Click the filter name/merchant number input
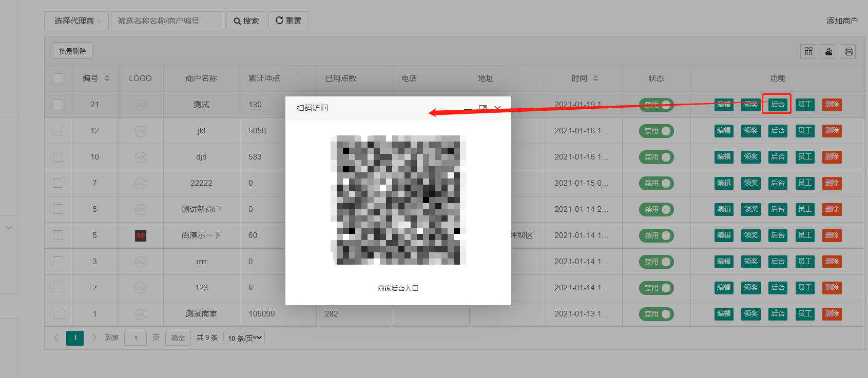 point(167,21)
